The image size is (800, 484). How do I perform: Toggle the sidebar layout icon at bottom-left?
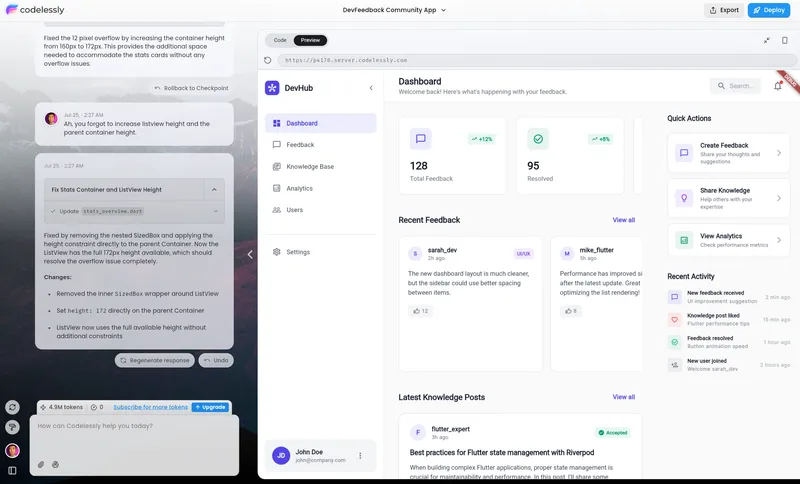[x=12, y=470]
